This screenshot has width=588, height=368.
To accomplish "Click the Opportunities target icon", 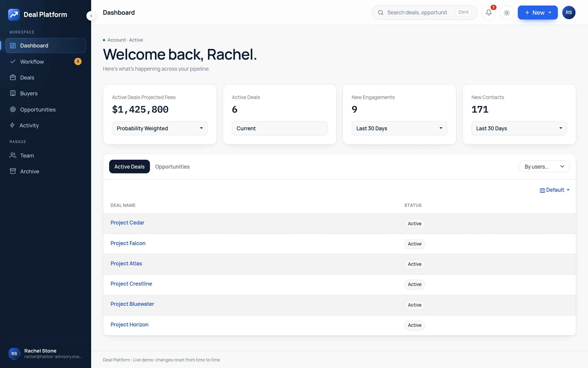I will point(13,109).
